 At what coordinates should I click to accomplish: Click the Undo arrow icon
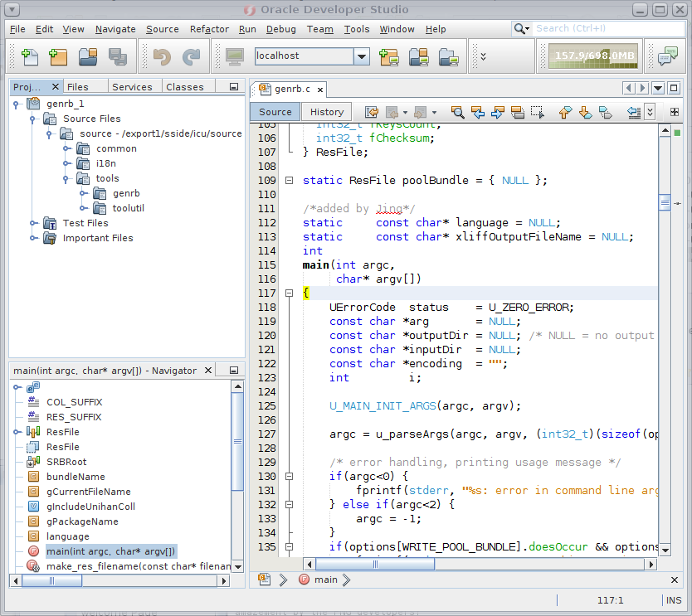[162, 57]
